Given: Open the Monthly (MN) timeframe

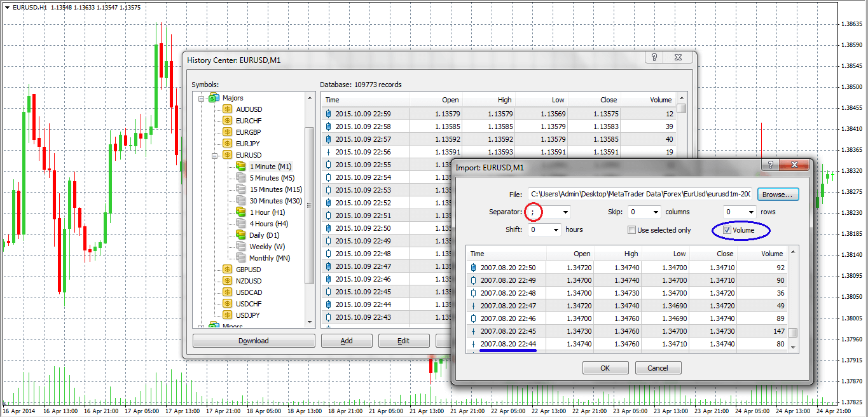Looking at the screenshot, I should click(270, 258).
